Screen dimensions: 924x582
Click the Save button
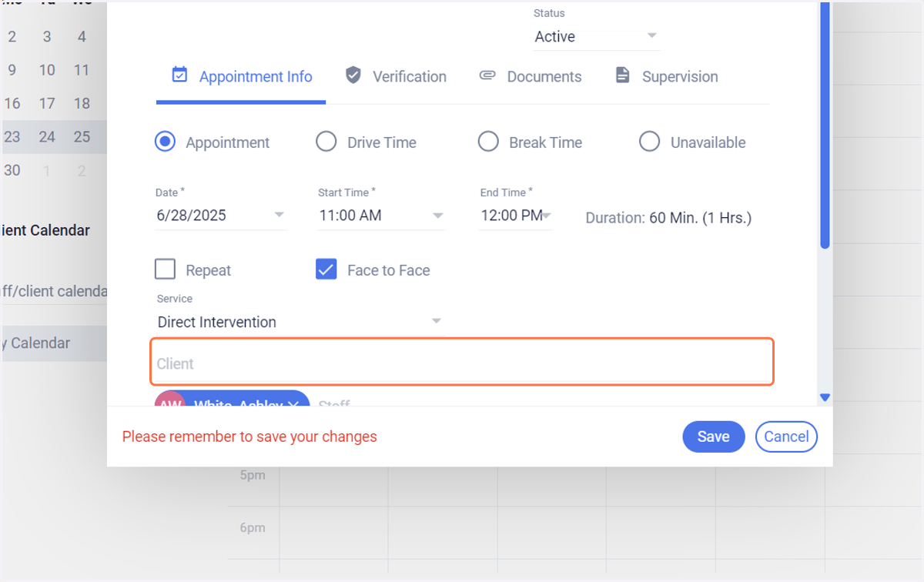point(713,436)
